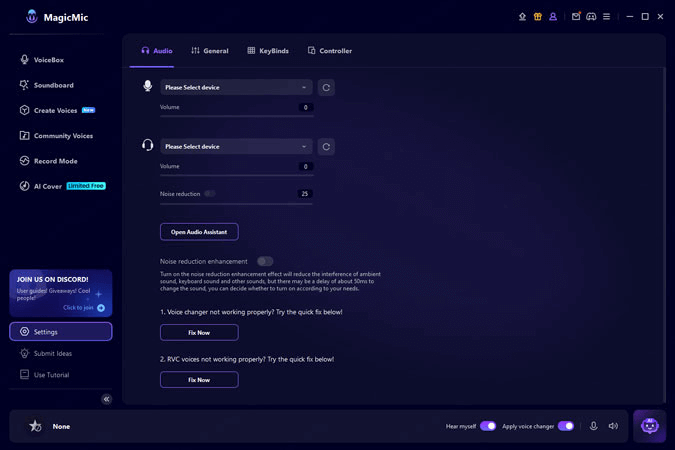Enable Noise reduction enhancement toggle

click(265, 261)
